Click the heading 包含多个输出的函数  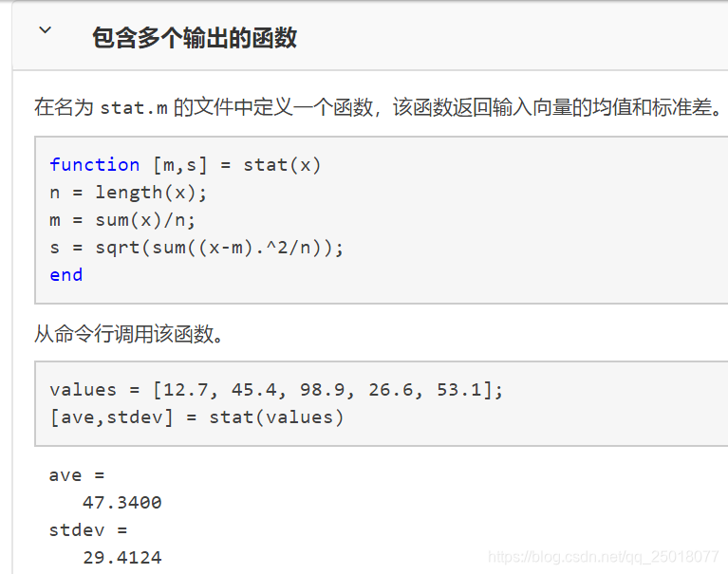click(195, 38)
